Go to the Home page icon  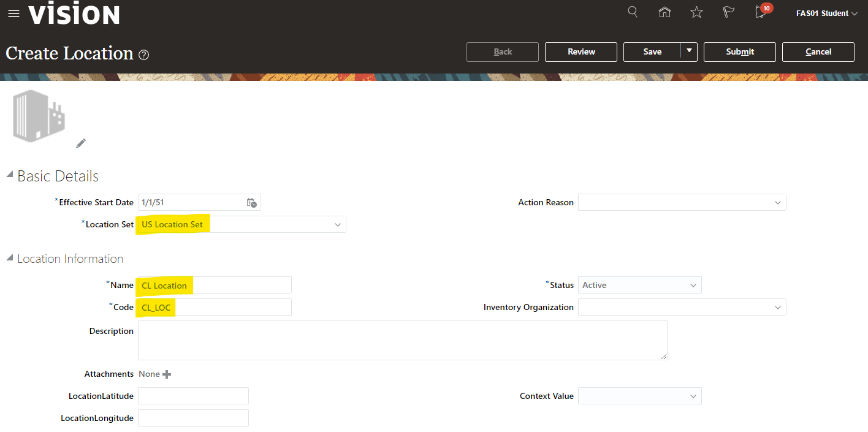pos(664,12)
